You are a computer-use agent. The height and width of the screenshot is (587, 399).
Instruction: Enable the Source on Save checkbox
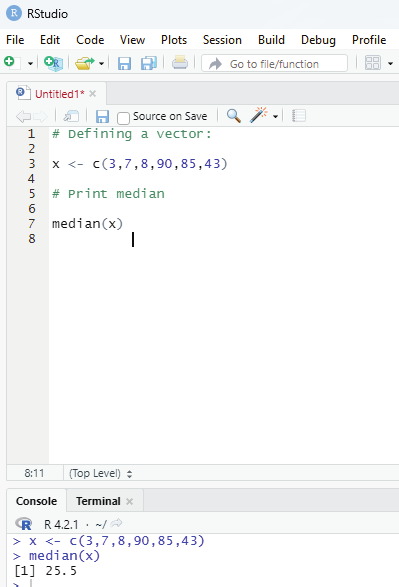[123, 118]
